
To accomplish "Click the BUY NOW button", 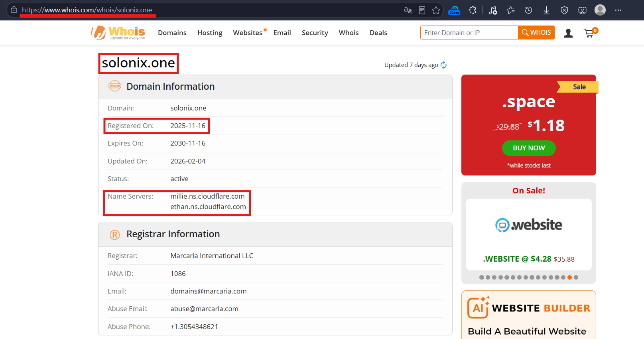I will [529, 148].
